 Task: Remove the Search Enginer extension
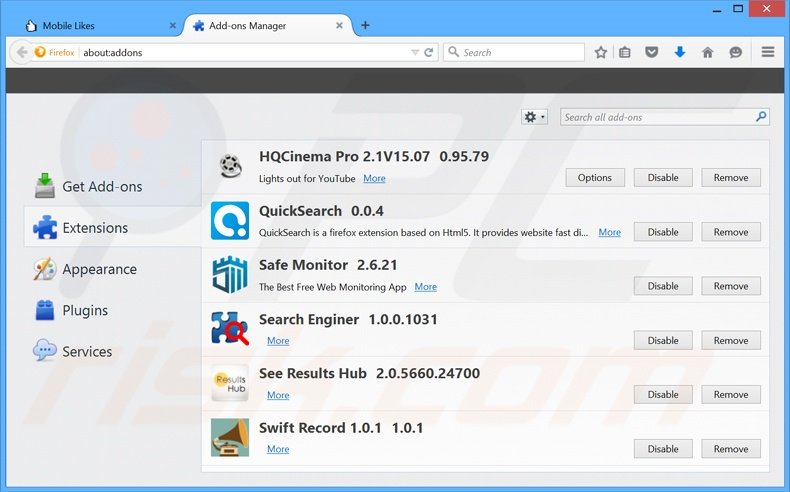[731, 340]
